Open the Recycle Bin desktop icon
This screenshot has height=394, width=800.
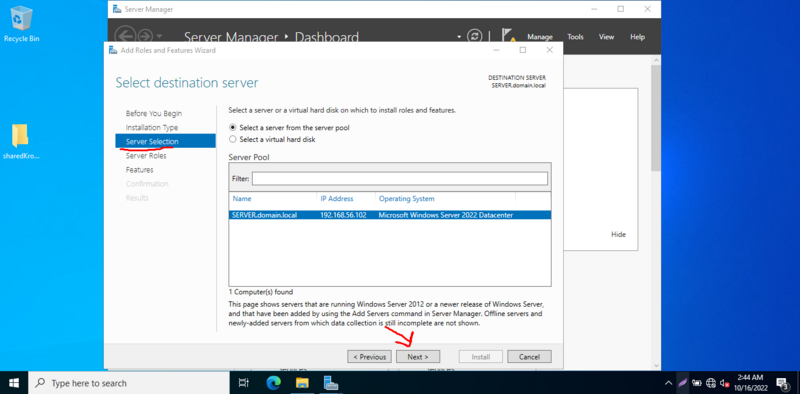(x=21, y=24)
